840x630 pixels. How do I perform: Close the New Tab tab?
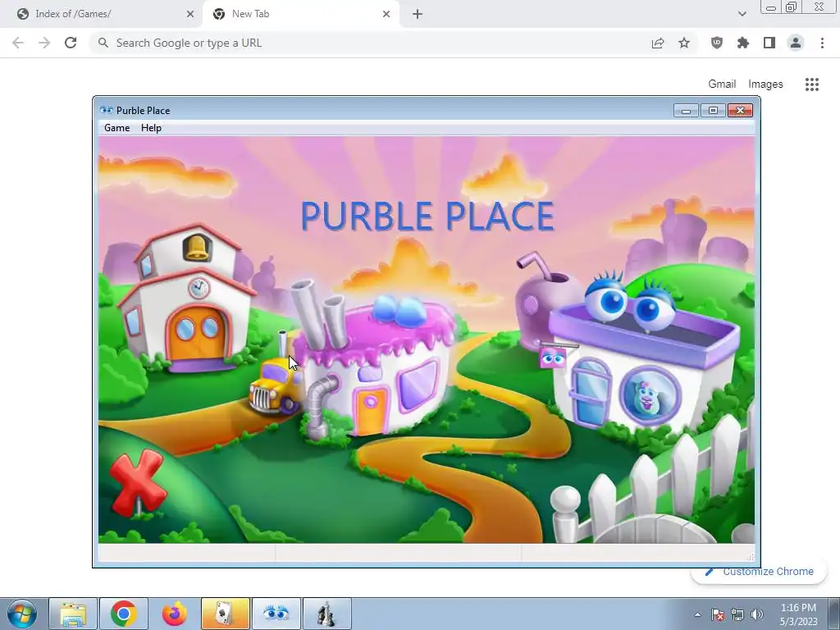(386, 14)
